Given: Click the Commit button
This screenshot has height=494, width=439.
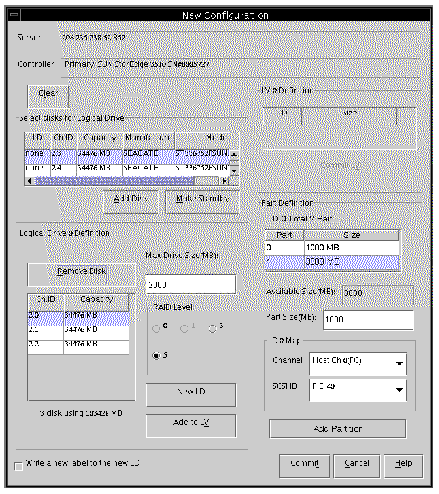Looking at the screenshot, I should point(304,466).
